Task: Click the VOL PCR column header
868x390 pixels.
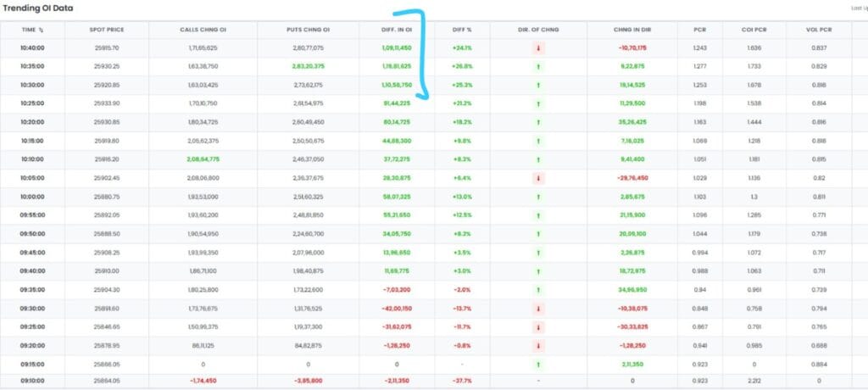Action: point(819,30)
